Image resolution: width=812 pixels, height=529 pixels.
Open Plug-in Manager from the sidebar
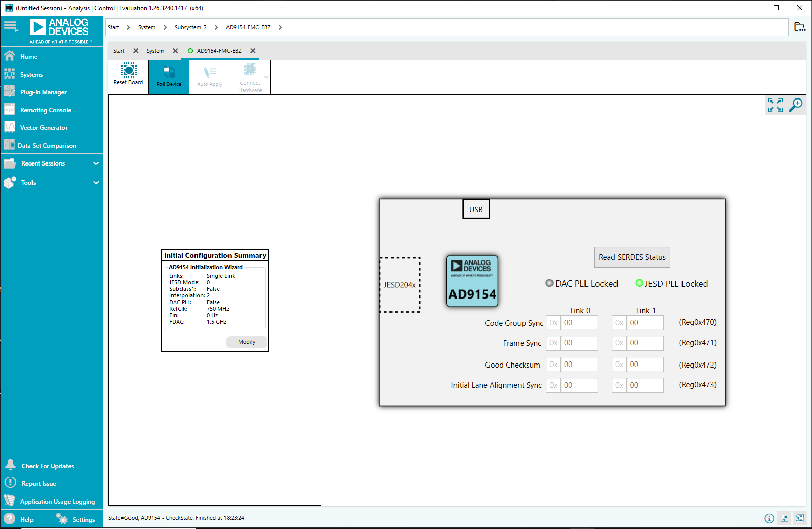click(43, 92)
